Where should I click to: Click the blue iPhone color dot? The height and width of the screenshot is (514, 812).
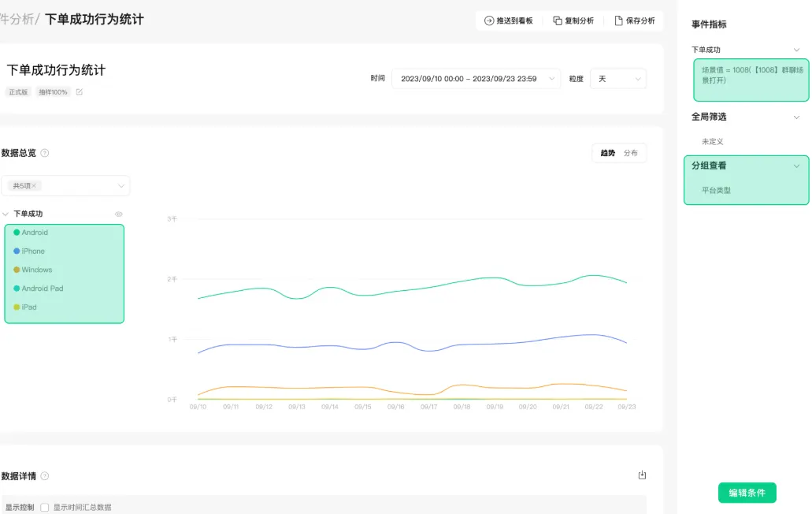pos(17,251)
